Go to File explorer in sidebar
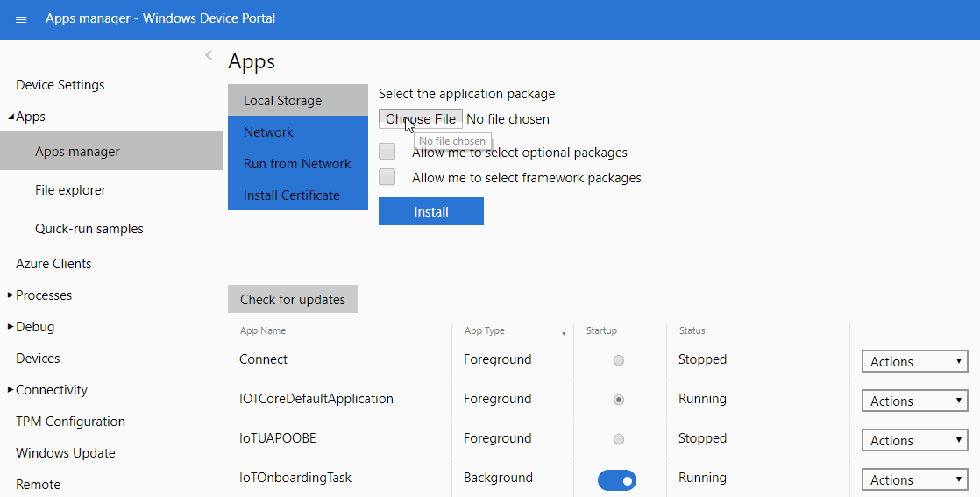Viewport: 980px width, 497px height. 70,190
